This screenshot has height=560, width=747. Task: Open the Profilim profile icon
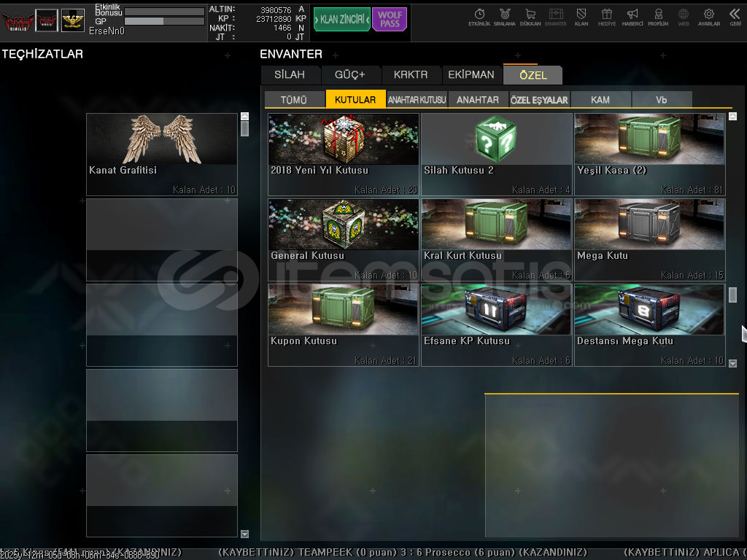658,16
